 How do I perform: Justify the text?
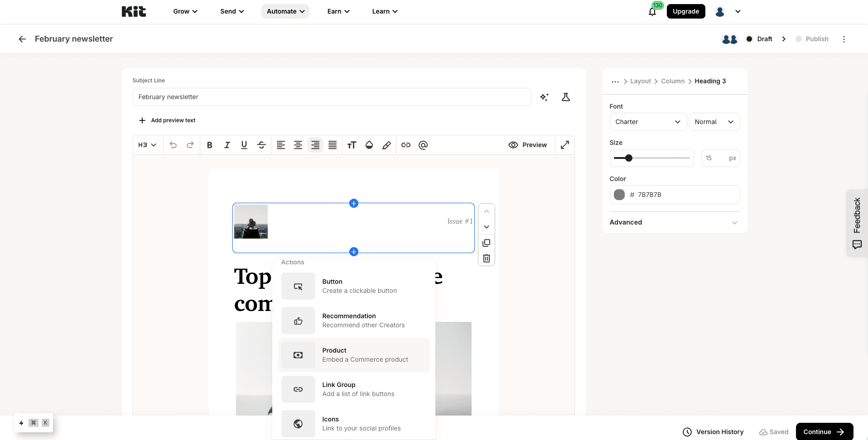pos(333,145)
